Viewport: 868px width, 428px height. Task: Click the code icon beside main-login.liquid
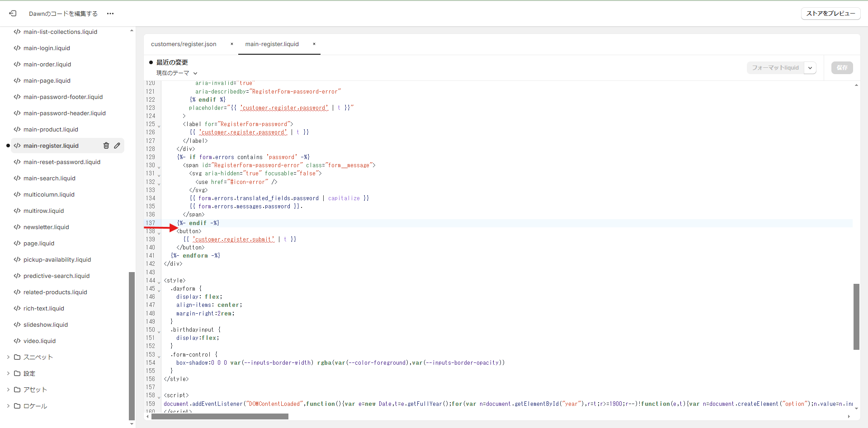tap(17, 48)
